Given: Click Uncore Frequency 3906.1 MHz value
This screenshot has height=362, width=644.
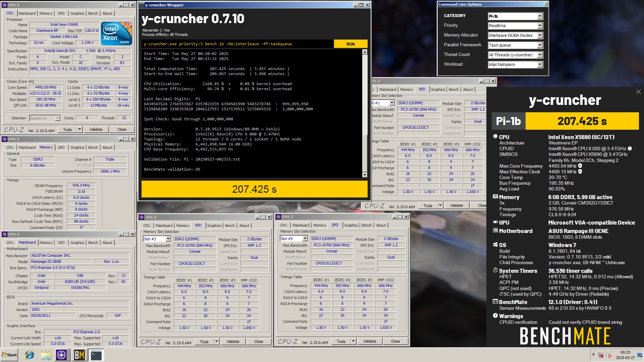Looking at the screenshot, I should pos(110,171).
